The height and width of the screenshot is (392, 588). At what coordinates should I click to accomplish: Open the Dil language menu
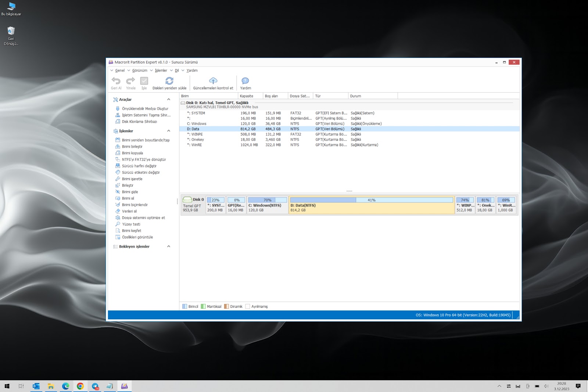pyautogui.click(x=177, y=71)
